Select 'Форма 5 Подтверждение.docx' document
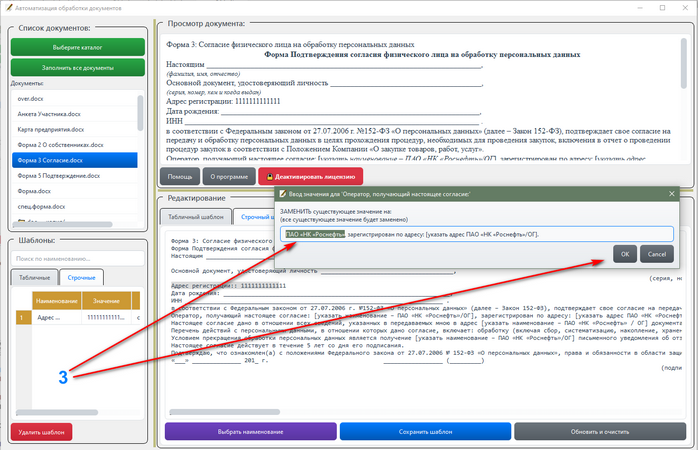Screen dimensions: 698x450 (74, 176)
